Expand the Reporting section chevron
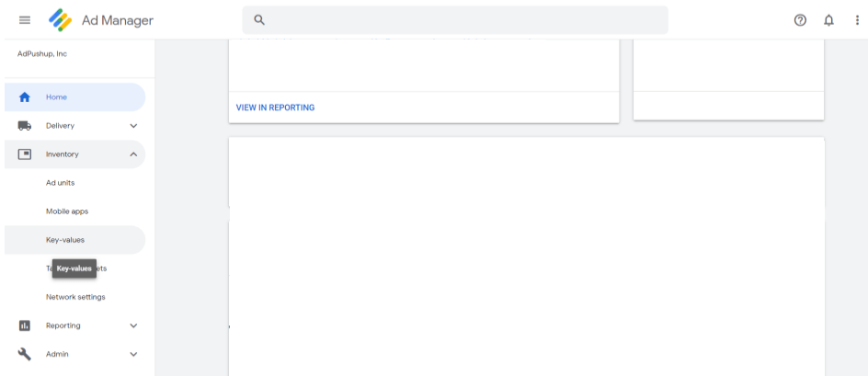The image size is (868, 376). tap(133, 325)
